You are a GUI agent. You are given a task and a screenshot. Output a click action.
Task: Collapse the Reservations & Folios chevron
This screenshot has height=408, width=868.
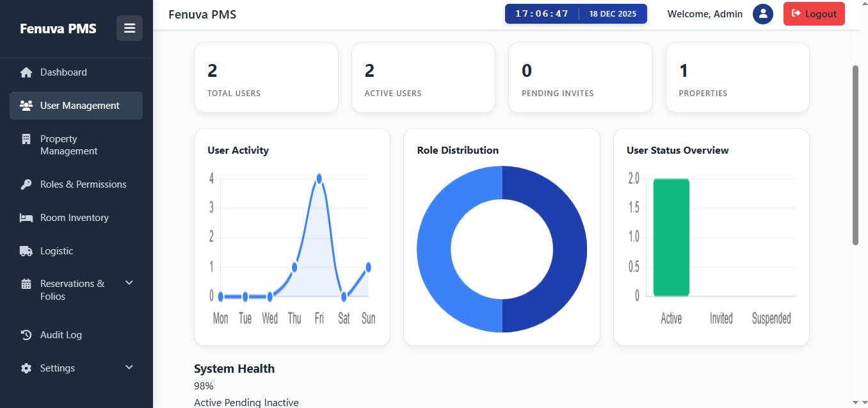pyautogui.click(x=129, y=282)
